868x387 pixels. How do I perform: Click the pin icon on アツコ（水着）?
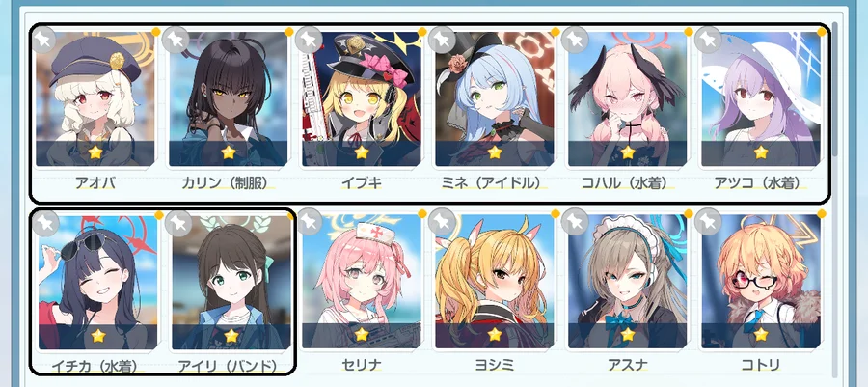point(708,40)
